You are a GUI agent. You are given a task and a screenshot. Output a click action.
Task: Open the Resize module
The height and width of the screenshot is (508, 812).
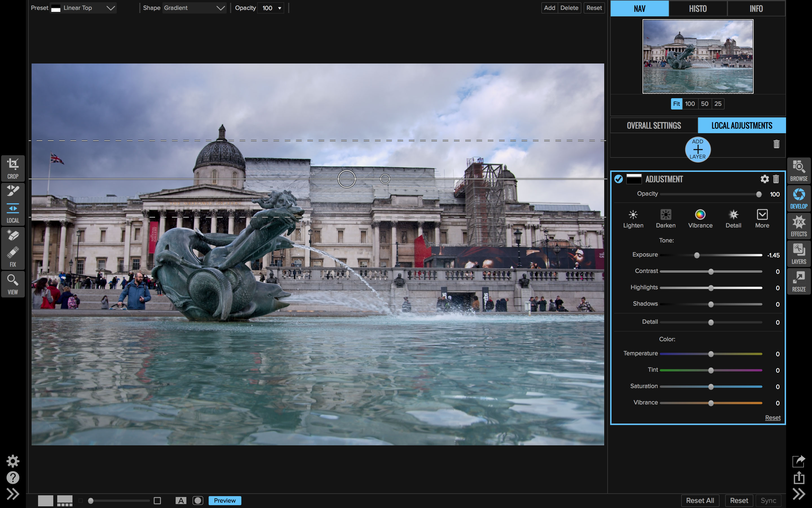(798, 282)
